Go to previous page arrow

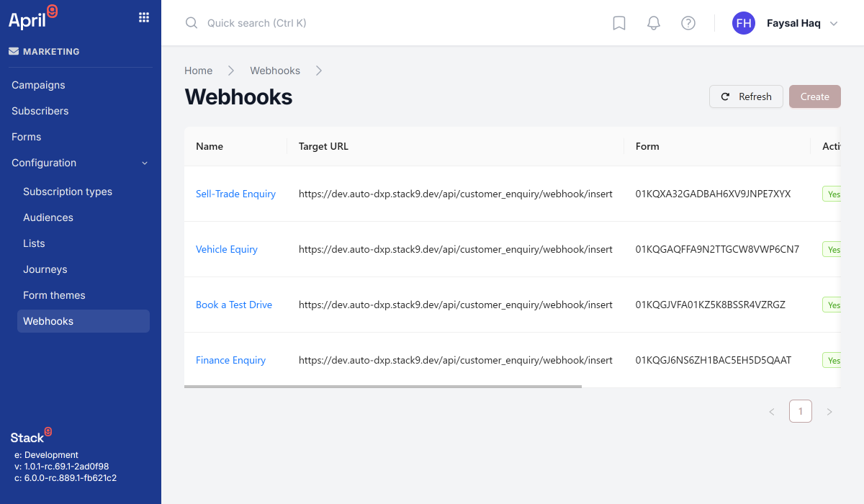pyautogui.click(x=772, y=412)
